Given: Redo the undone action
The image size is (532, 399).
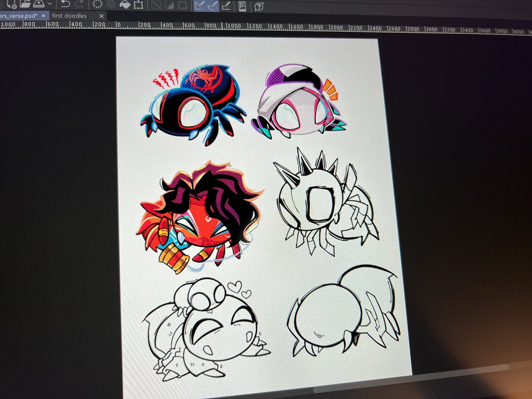Looking at the screenshot, I should [79, 4].
